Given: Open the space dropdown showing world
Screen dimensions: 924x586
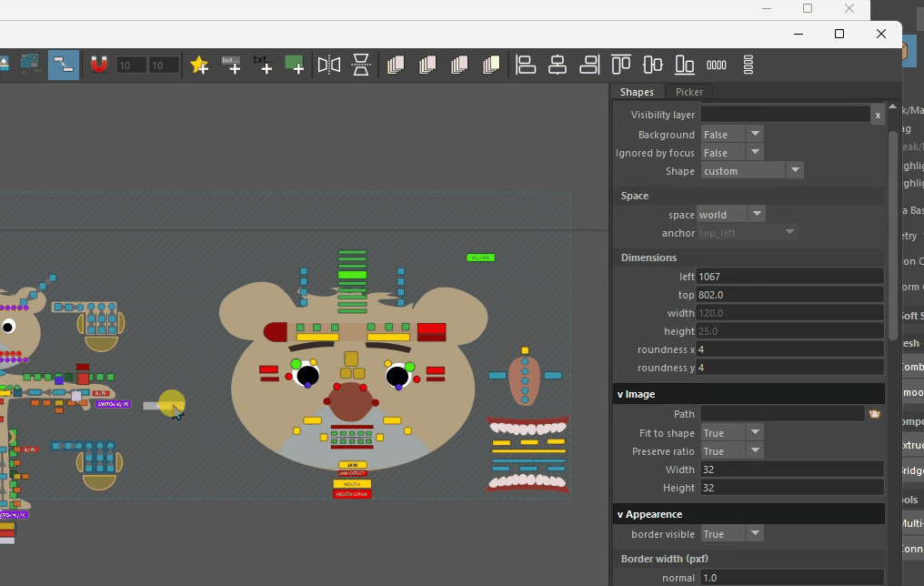Looking at the screenshot, I should click(x=730, y=215).
